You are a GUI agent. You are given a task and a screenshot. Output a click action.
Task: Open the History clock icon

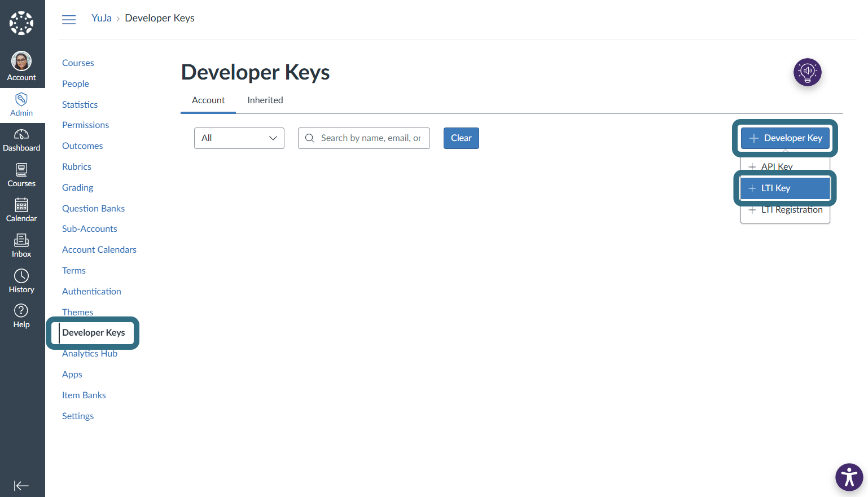(x=21, y=276)
